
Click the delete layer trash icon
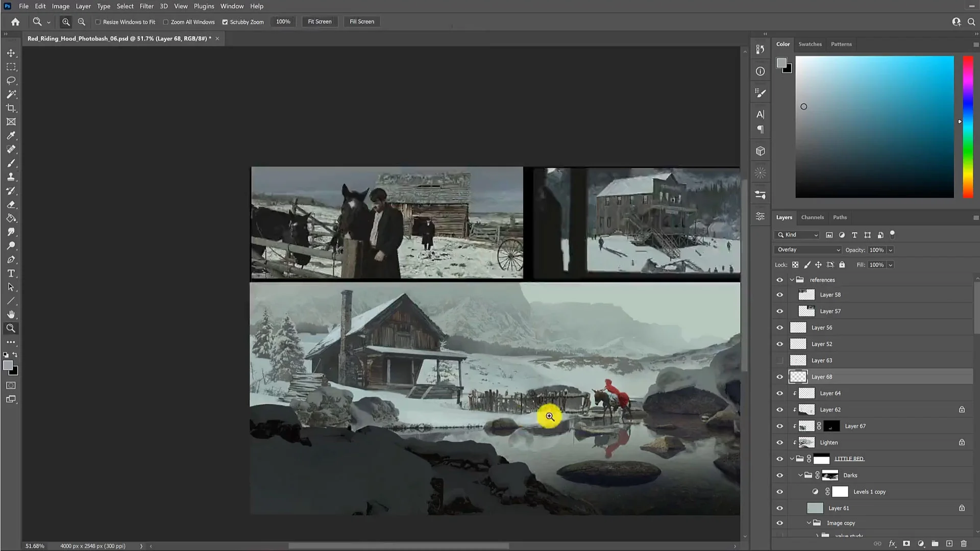(x=964, y=544)
